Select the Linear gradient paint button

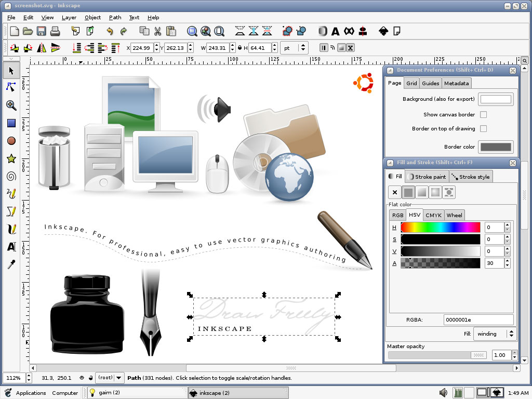click(x=422, y=192)
